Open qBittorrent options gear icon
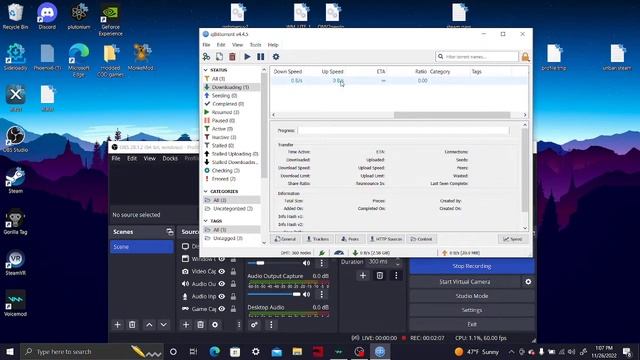This screenshot has width=640, height=360. [x=276, y=57]
